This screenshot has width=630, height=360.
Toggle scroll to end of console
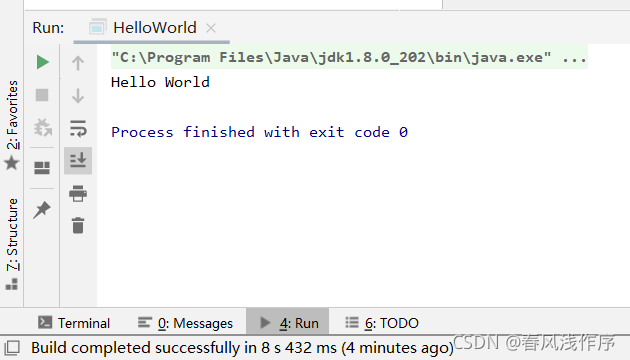click(78, 161)
